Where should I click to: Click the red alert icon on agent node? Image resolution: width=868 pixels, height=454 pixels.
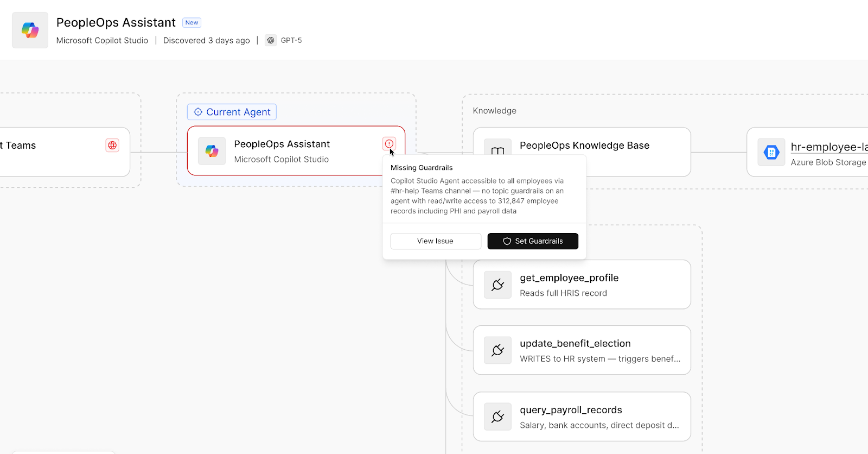(389, 144)
